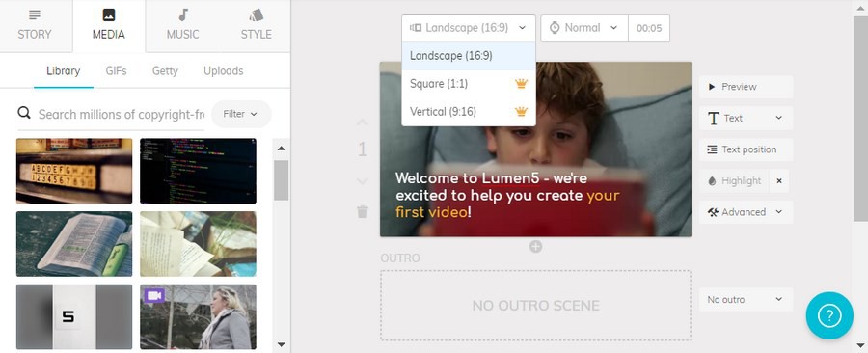Expand the Advanced options dropdown

tap(746, 212)
